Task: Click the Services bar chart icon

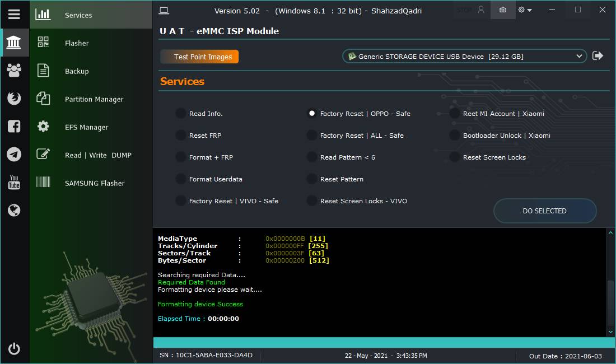Action: (x=43, y=15)
